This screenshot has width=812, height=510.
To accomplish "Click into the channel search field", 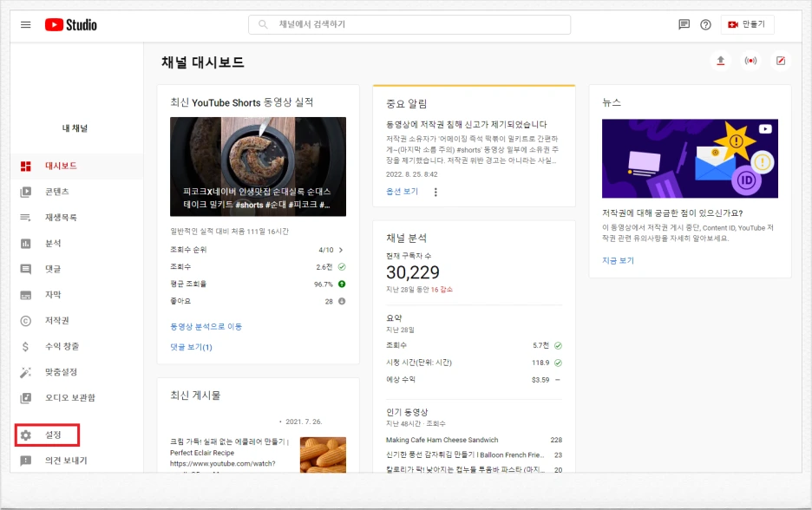I will [x=409, y=24].
